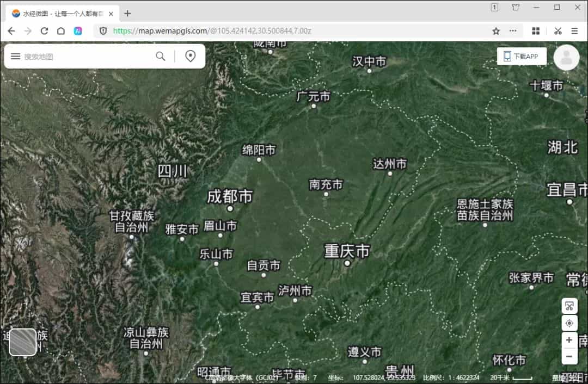Select the map screenshot clipping tool icon
The height and width of the screenshot is (384, 588).
pyautogui.click(x=569, y=306)
